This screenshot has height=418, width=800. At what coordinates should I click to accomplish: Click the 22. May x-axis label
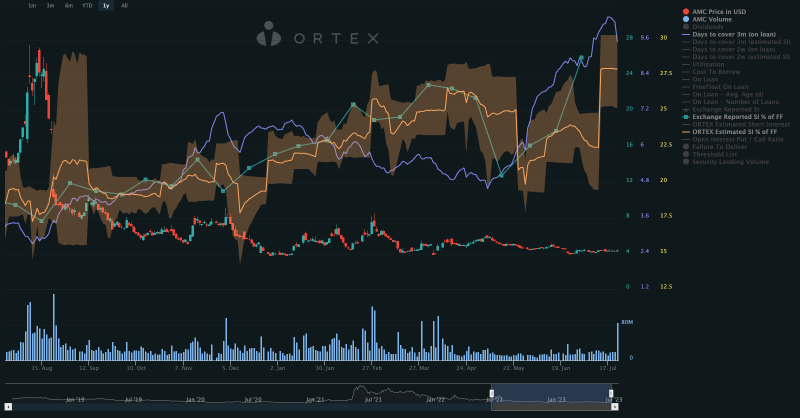(513, 368)
